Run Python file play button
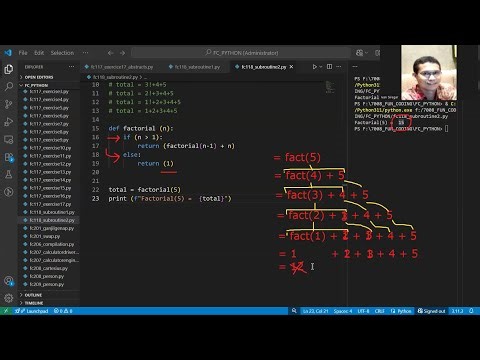The image size is (480, 360). point(314,67)
